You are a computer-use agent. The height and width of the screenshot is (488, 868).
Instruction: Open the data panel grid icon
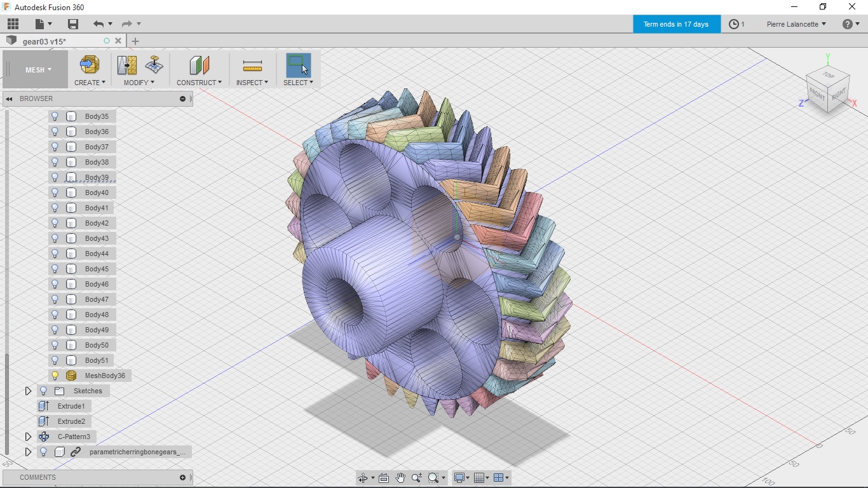13,24
